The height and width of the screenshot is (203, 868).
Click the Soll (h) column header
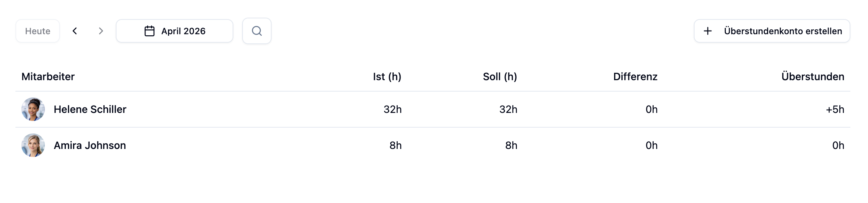[500, 76]
